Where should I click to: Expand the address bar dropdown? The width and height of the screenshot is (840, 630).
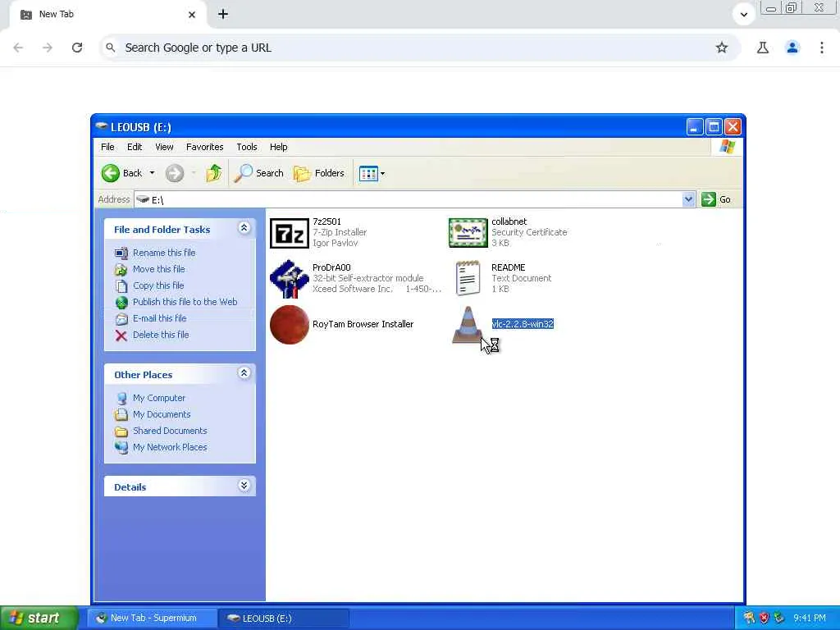688,199
